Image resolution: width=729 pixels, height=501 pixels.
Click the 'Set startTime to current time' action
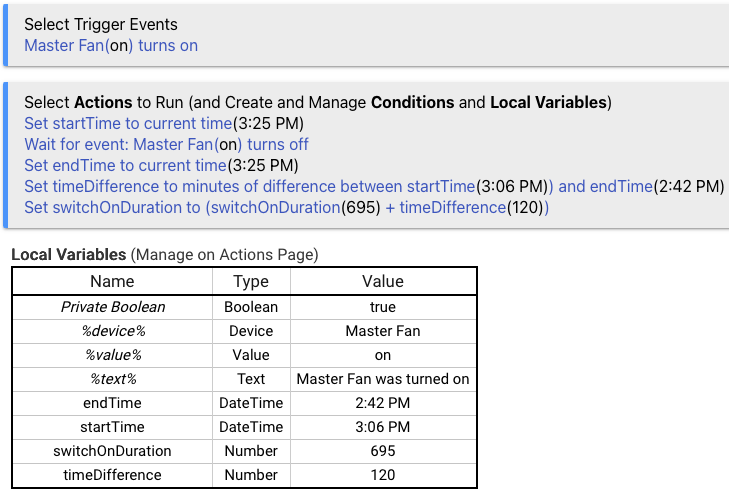coord(164,123)
